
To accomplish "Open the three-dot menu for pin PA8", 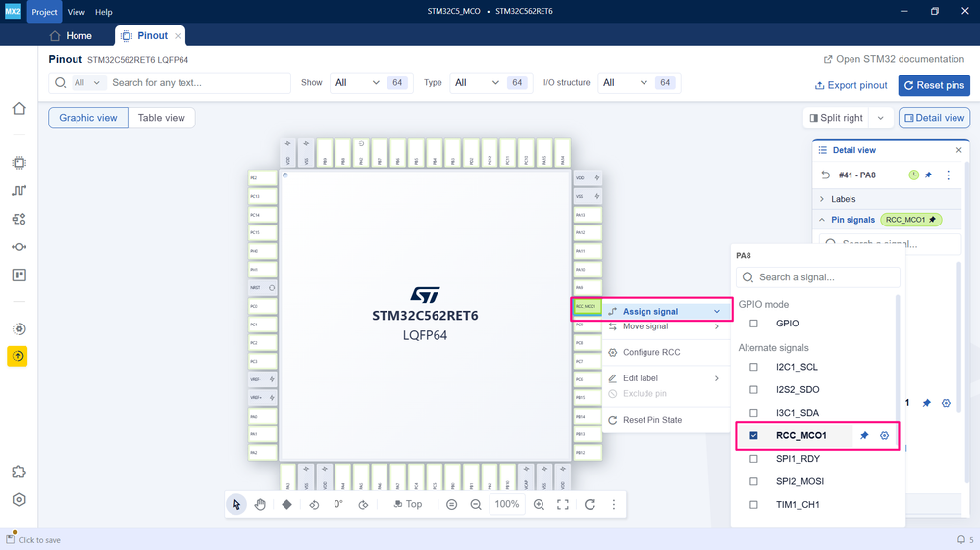I will 949,175.
